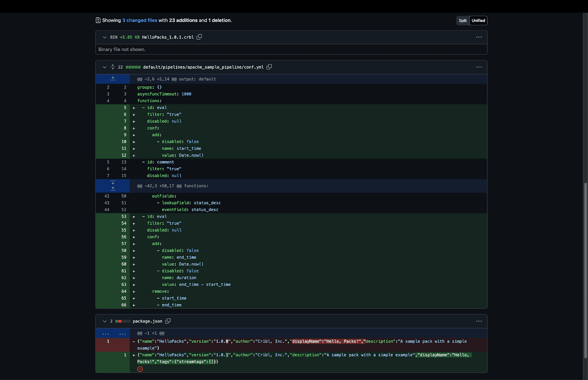Image resolution: width=588 pixels, height=380 pixels.
Task: Collapse the conf.yml diff section
Action: (x=104, y=67)
